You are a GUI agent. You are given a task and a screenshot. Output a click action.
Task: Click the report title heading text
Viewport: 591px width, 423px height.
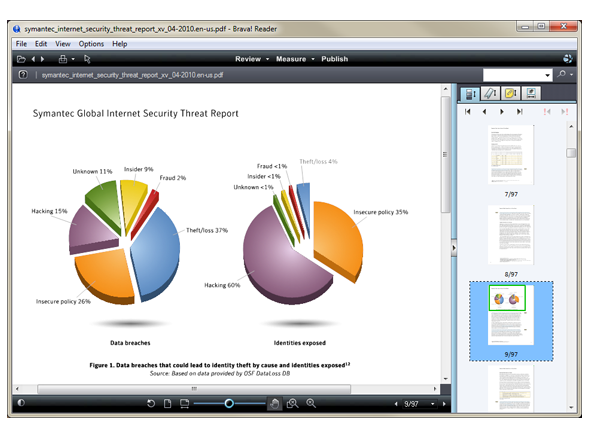click(x=135, y=113)
